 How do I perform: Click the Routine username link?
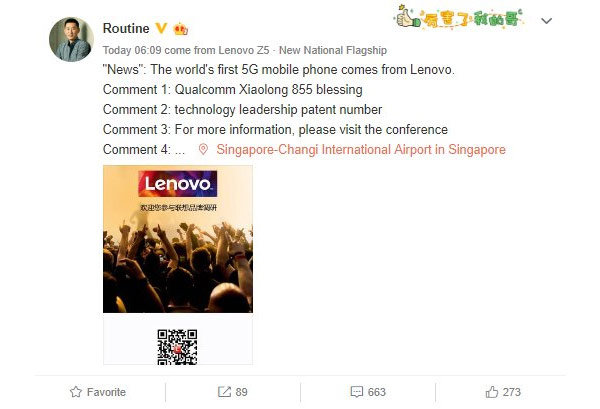click(126, 28)
